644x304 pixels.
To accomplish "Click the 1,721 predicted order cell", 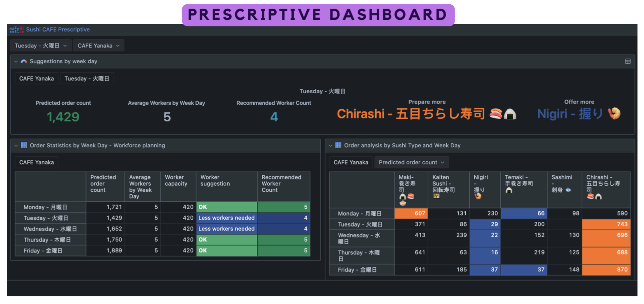I will [x=105, y=207].
